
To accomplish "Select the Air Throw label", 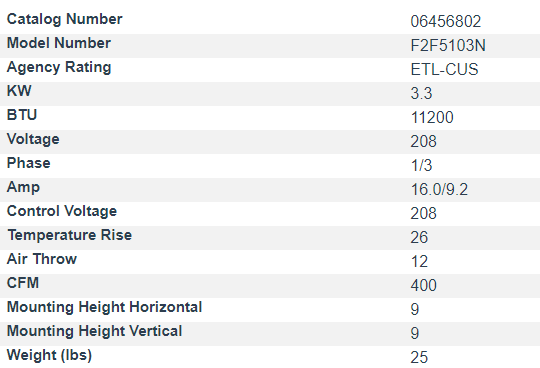I will coord(42,259).
